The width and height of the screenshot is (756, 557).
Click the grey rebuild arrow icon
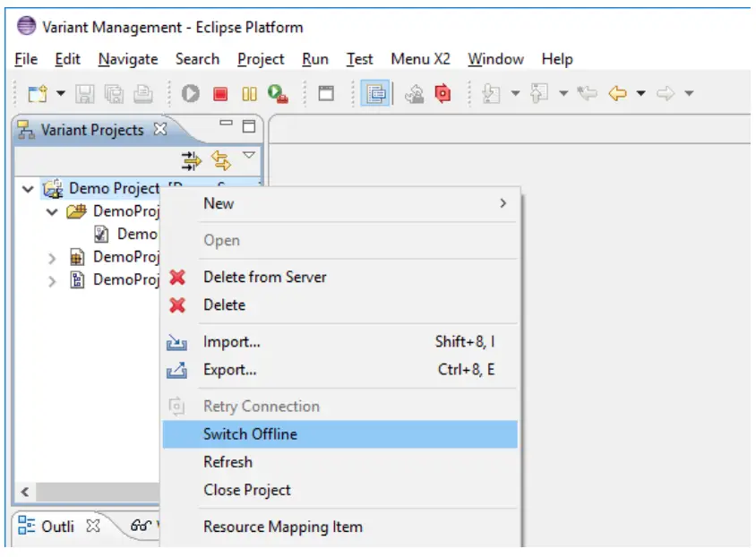(x=414, y=93)
